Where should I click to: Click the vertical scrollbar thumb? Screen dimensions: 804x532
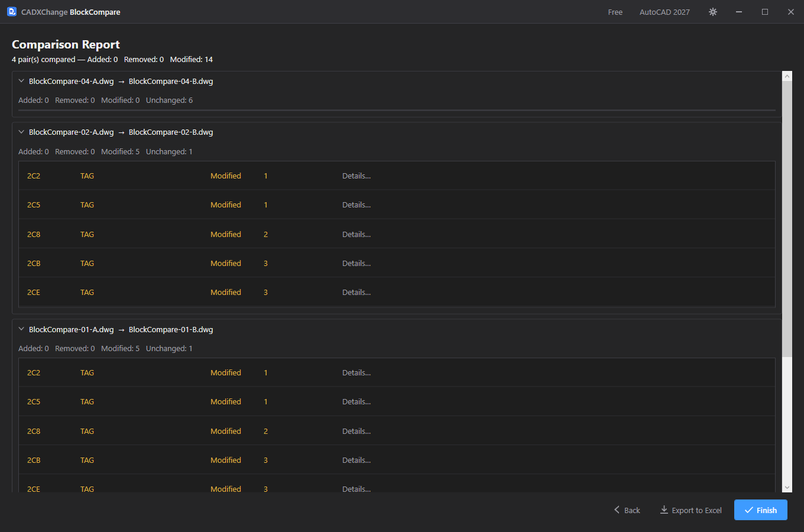(787, 219)
